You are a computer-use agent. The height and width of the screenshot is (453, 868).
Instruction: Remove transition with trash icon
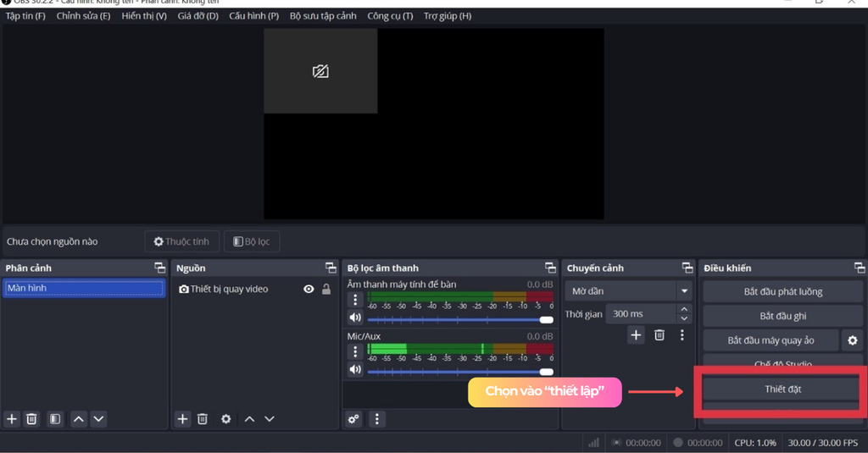(659, 334)
